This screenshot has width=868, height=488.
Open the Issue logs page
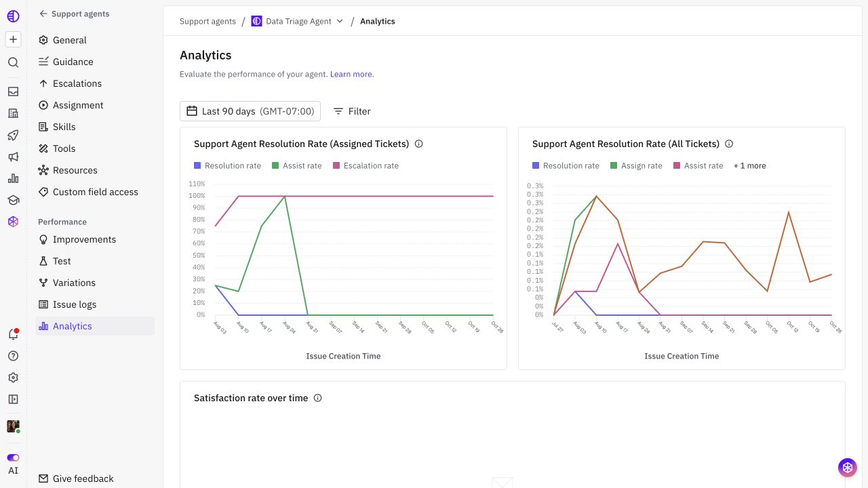[95, 304]
